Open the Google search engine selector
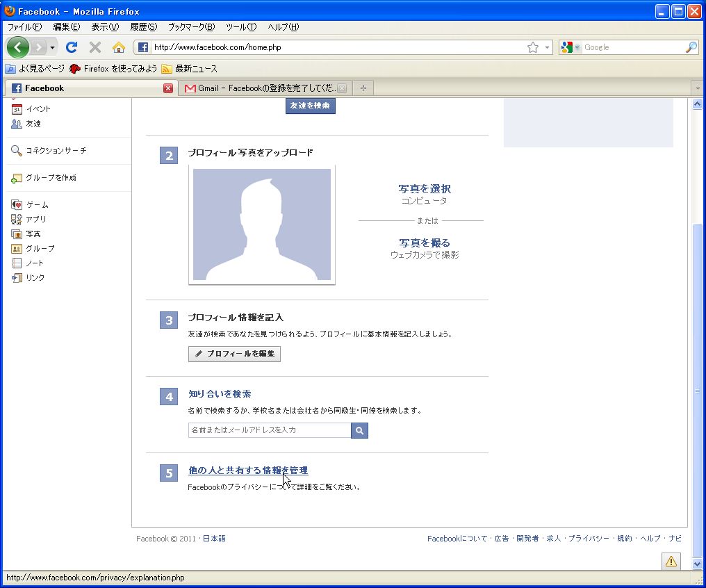 click(570, 47)
